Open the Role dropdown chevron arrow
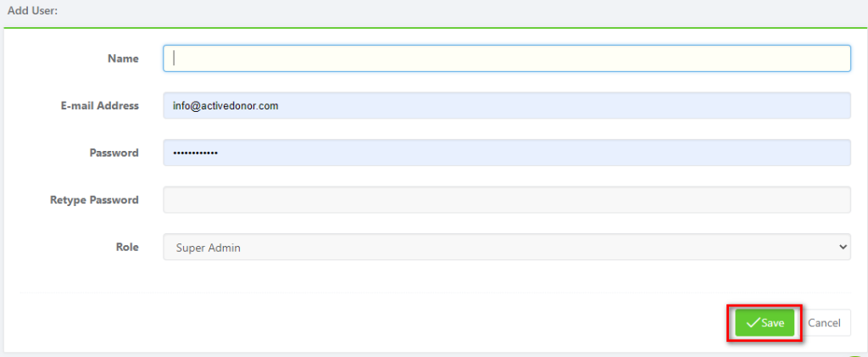This screenshot has width=868, height=357. (843, 247)
